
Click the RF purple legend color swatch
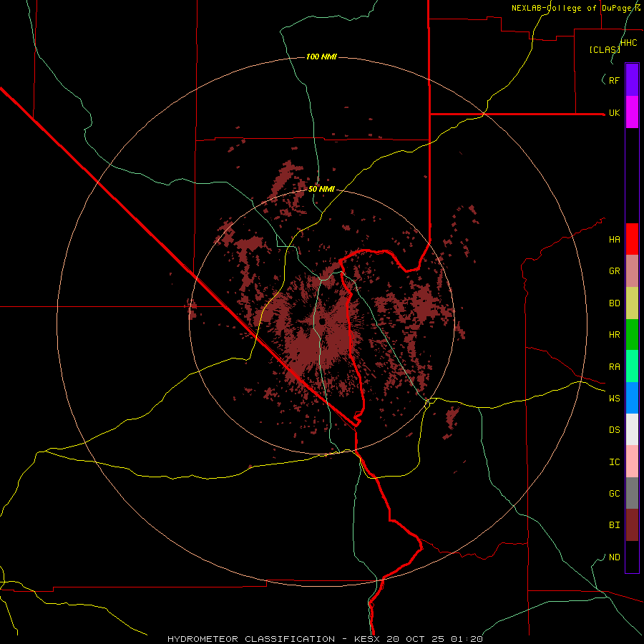point(632,80)
